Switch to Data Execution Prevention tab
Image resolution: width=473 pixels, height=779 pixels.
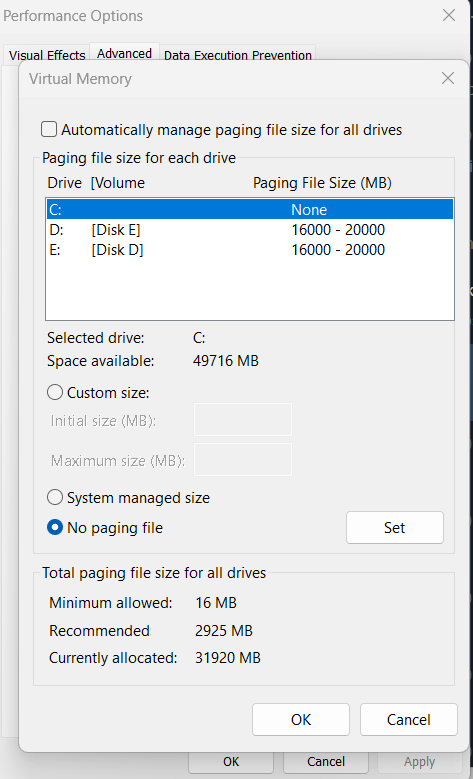coord(237,55)
